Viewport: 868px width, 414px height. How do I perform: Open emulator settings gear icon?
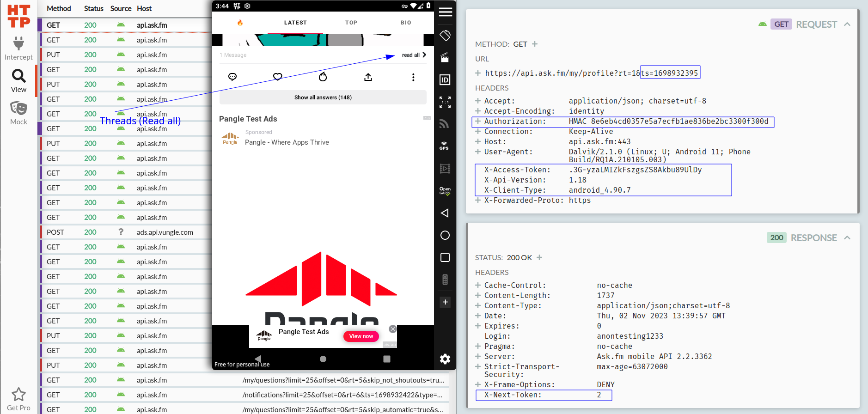click(x=445, y=359)
